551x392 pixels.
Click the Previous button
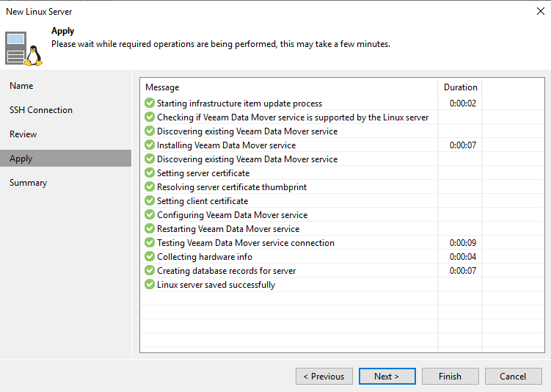pos(324,376)
